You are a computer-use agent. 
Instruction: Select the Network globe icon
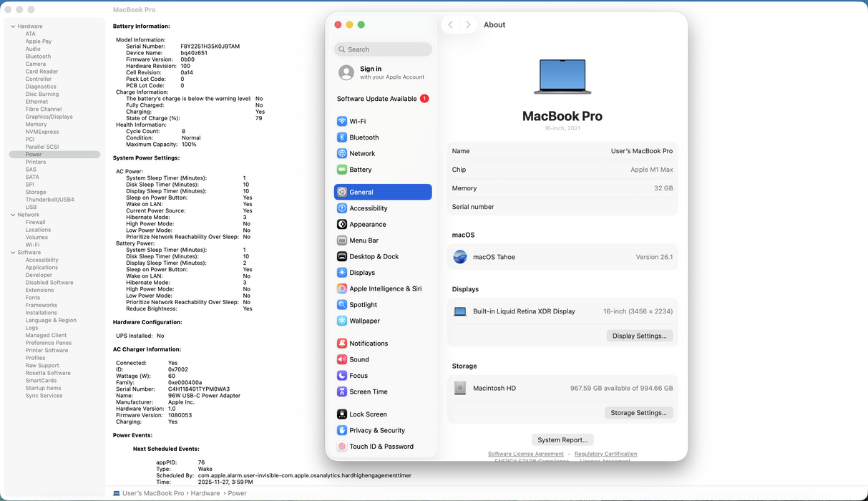(x=342, y=154)
